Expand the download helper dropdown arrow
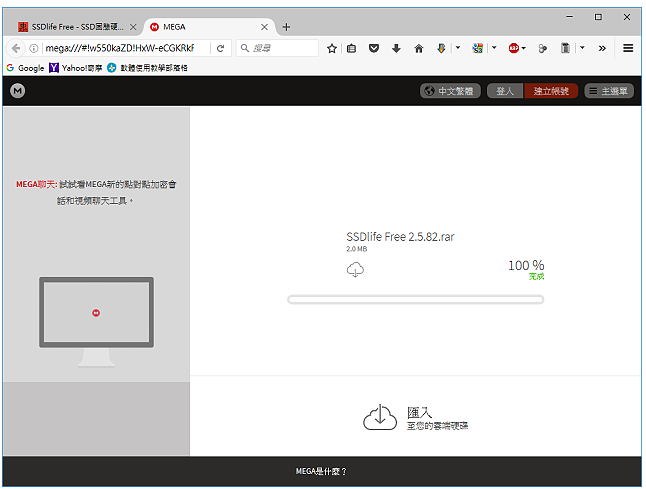The height and width of the screenshot is (489, 646). coord(458,48)
